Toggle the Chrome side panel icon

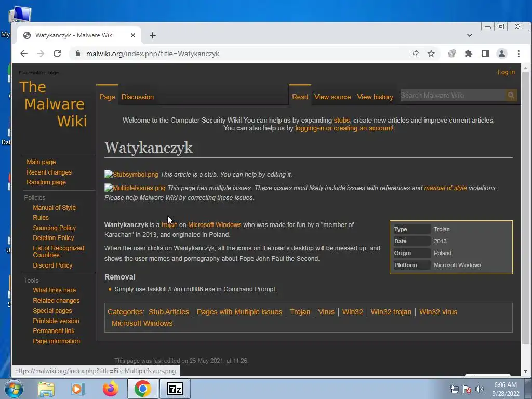click(x=485, y=54)
